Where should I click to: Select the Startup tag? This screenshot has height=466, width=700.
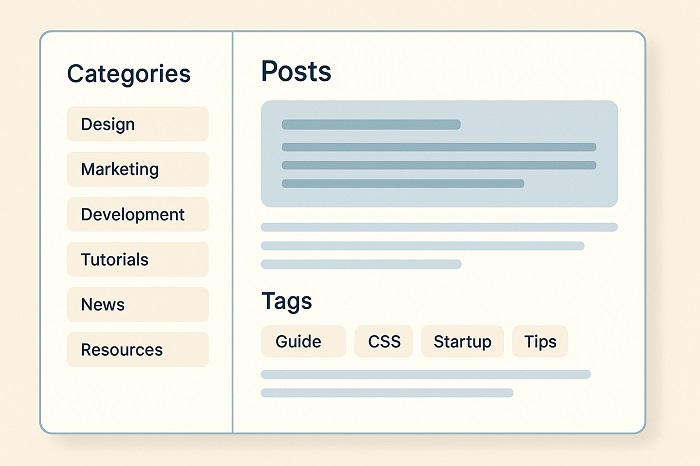(462, 341)
